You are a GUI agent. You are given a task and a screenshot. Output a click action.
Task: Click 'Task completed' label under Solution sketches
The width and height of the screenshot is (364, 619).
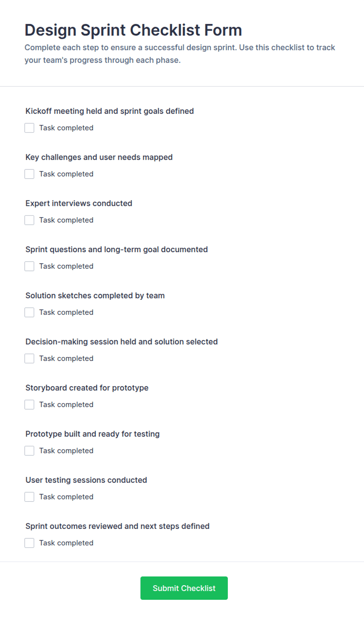(66, 312)
